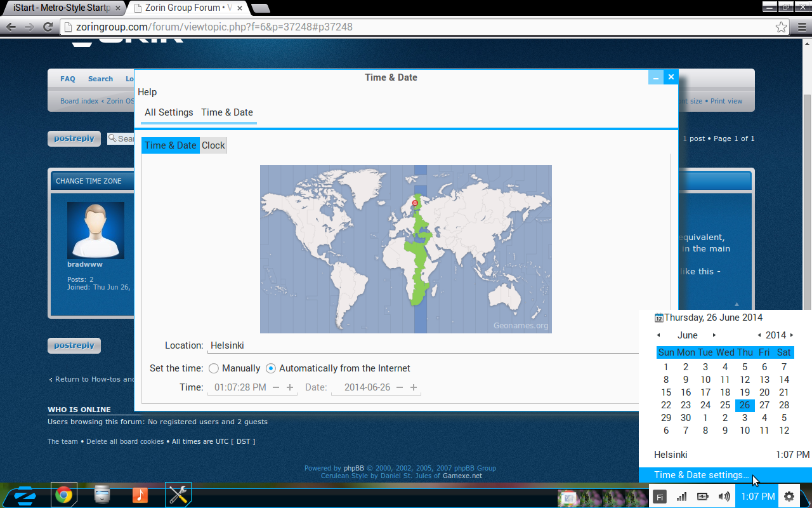Select Automatically from the Internet option
This screenshot has height=508, width=812.
(271, 368)
